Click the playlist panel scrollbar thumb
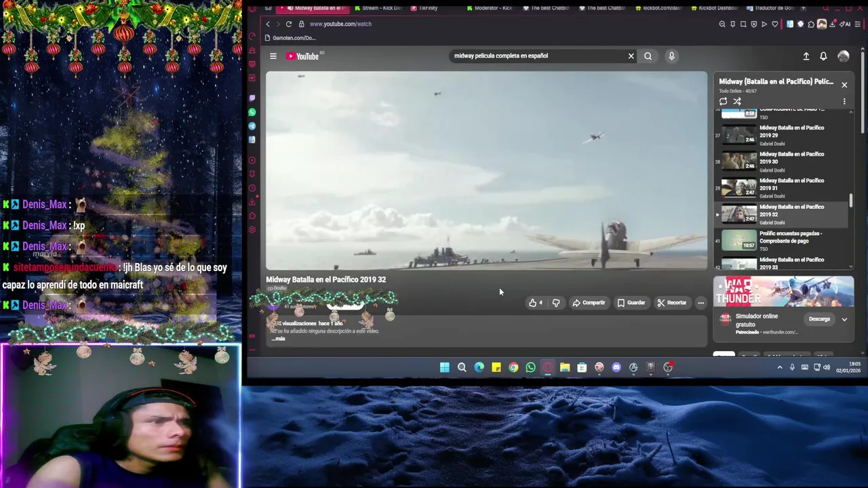Viewport: 868px width, 488px height. pyautogui.click(x=851, y=201)
